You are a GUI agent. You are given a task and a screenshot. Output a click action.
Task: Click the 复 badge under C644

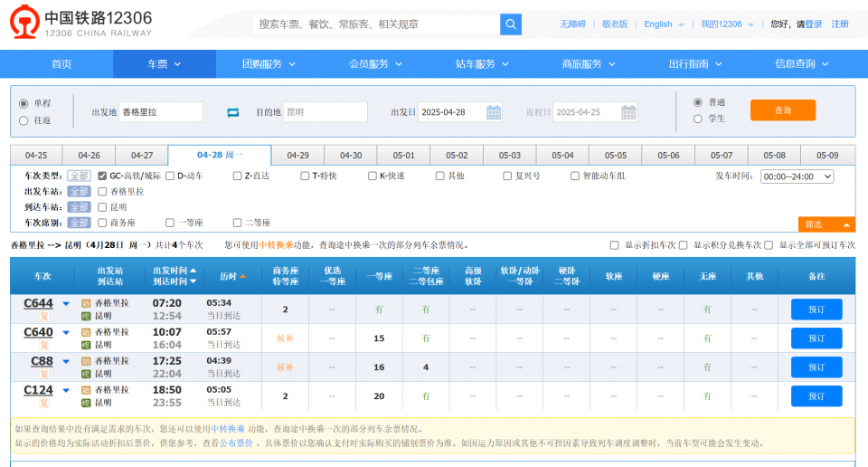click(x=44, y=317)
